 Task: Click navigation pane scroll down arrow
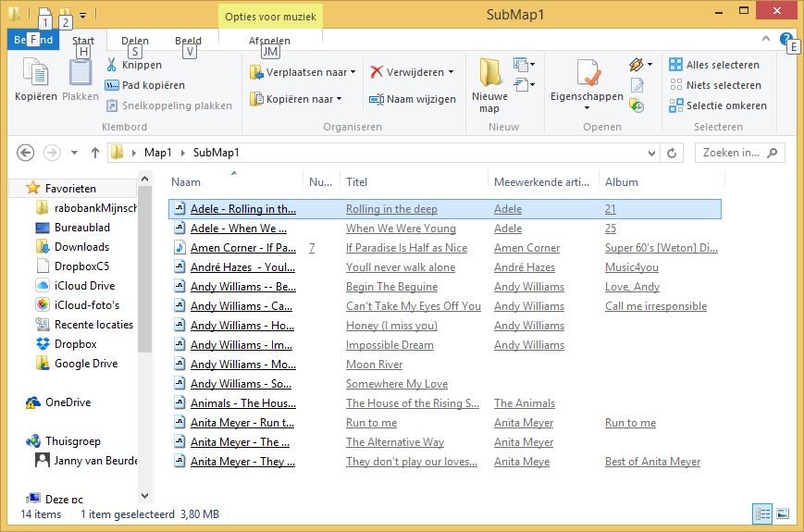[x=144, y=496]
